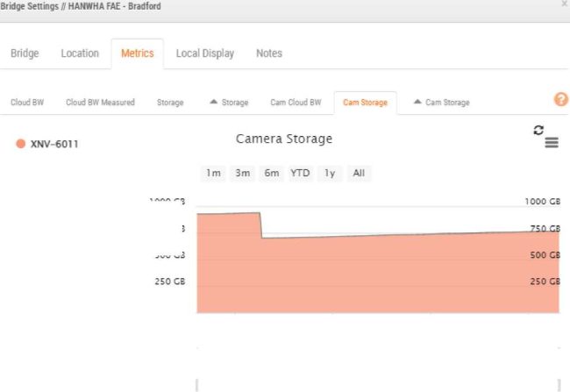Display all data with the All button
Screen dimensions: 570x392
pyautogui.click(x=359, y=173)
